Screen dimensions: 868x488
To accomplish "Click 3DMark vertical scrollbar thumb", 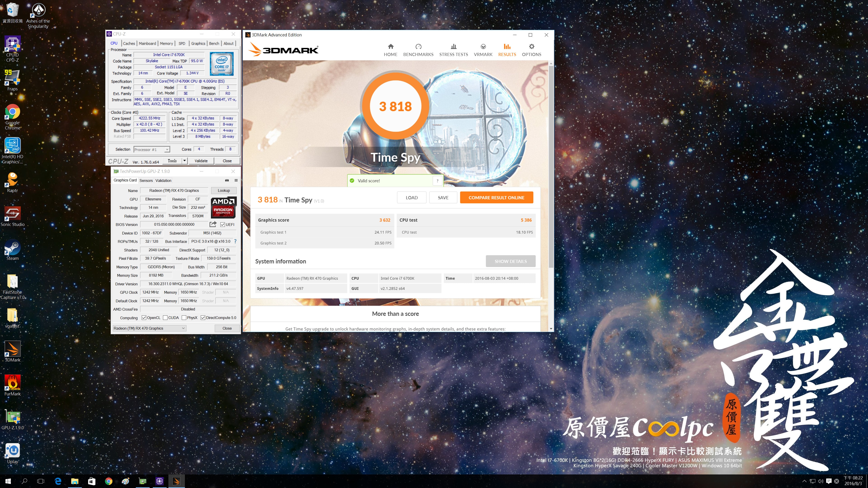I will click(551, 167).
